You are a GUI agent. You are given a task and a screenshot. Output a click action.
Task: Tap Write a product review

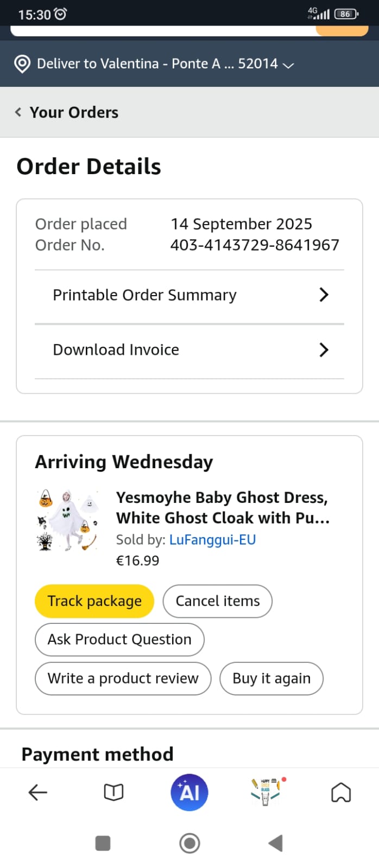tap(123, 679)
